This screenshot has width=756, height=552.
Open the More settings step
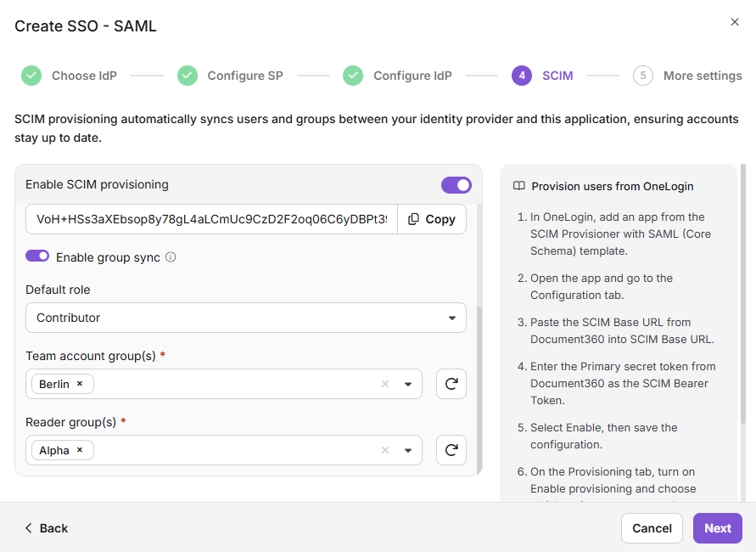(x=703, y=76)
